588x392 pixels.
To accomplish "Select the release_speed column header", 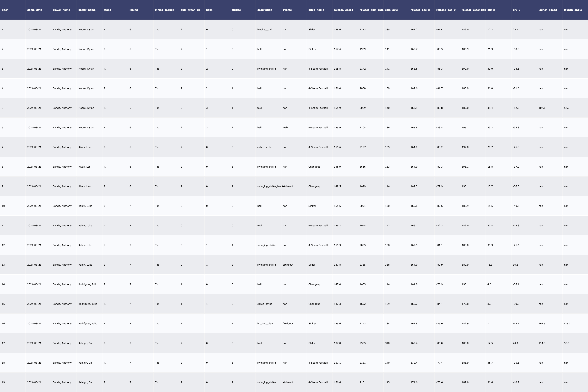I will pos(343,10).
